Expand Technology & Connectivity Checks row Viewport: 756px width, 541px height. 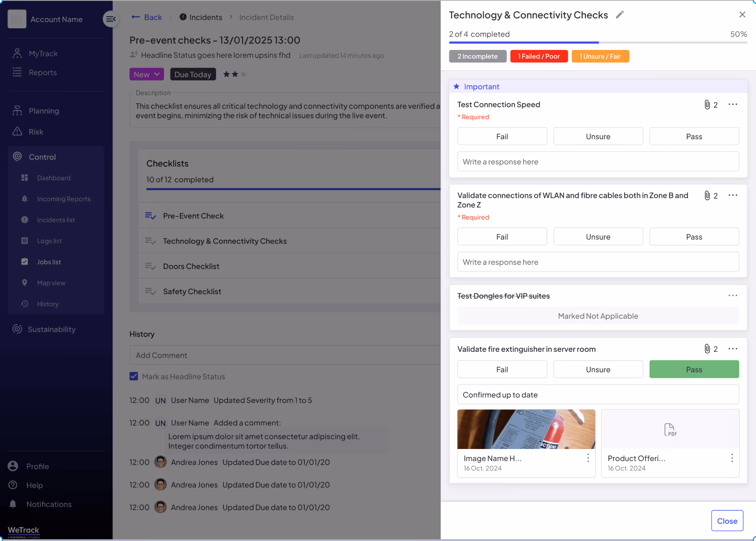coord(289,241)
